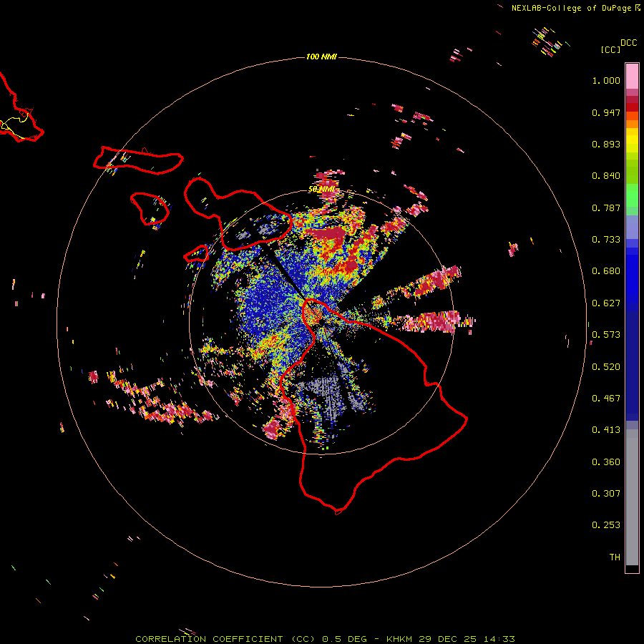The height and width of the screenshot is (644, 644).
Task: Select the 0.733 color scale value
Action: pos(606,240)
